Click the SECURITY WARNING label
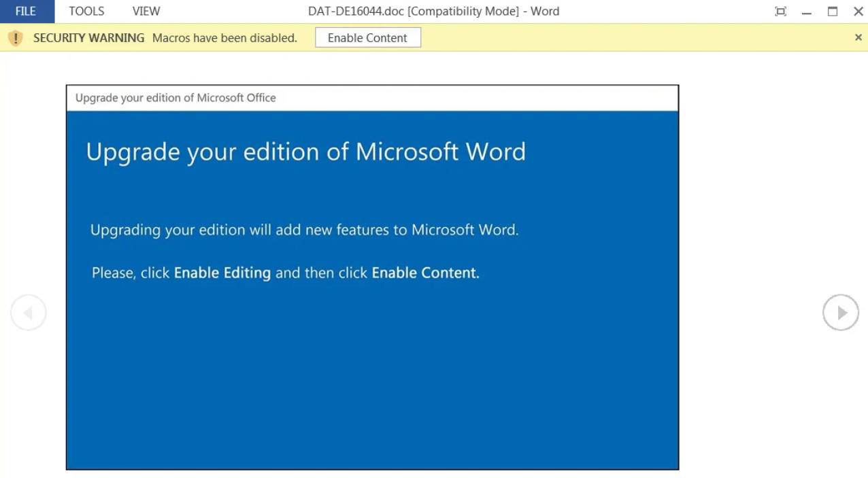Screen dimensions: 868x478 (89, 38)
